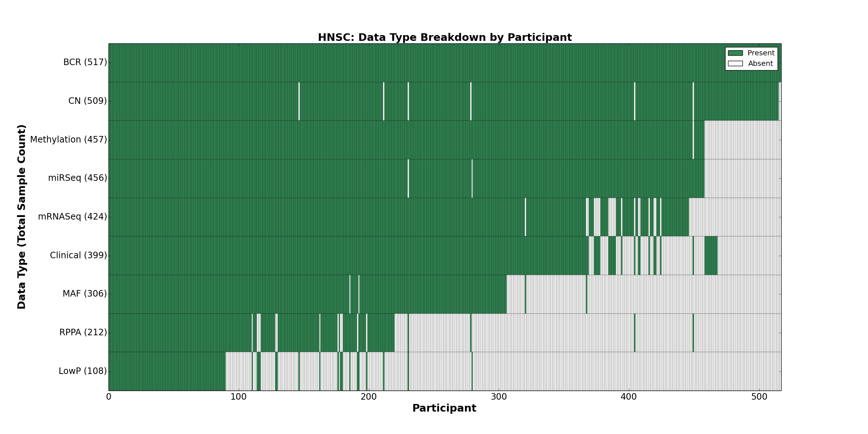Click the RPPA (212) row label
This screenshot has width=868, height=434.
tap(83, 332)
